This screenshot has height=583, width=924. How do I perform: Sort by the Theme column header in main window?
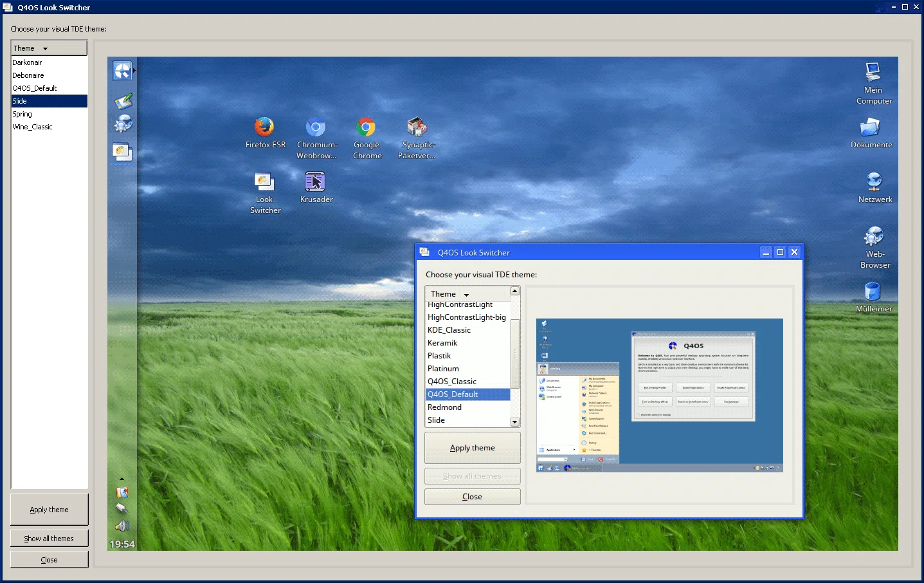(49, 48)
